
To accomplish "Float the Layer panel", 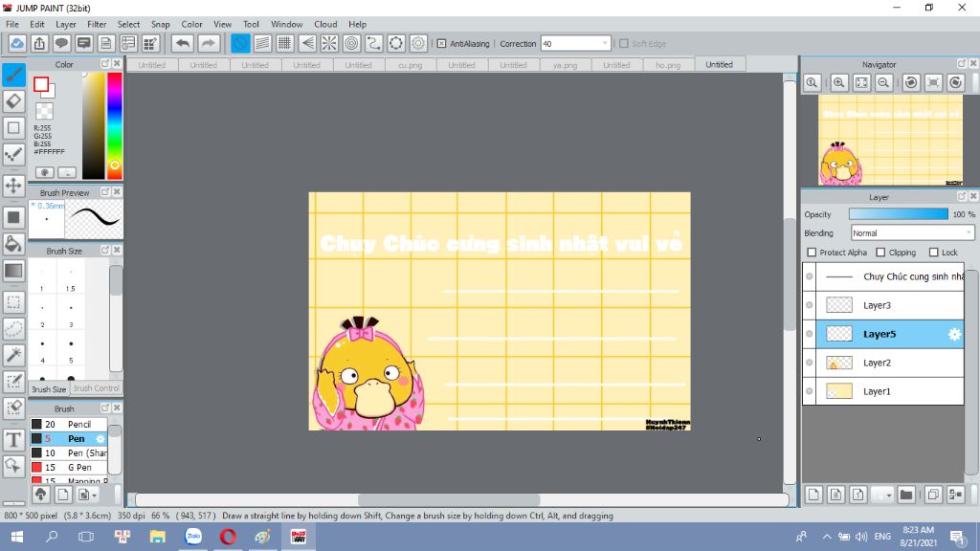I will point(962,196).
